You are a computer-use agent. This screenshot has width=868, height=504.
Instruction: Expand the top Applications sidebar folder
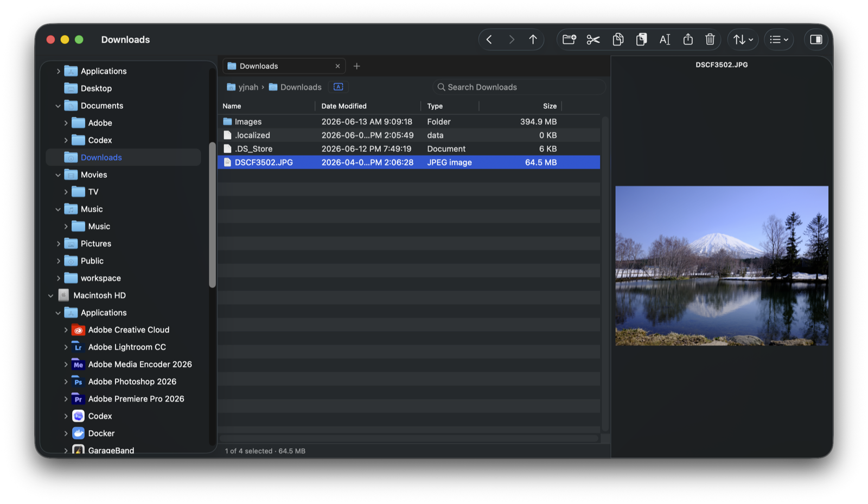59,71
